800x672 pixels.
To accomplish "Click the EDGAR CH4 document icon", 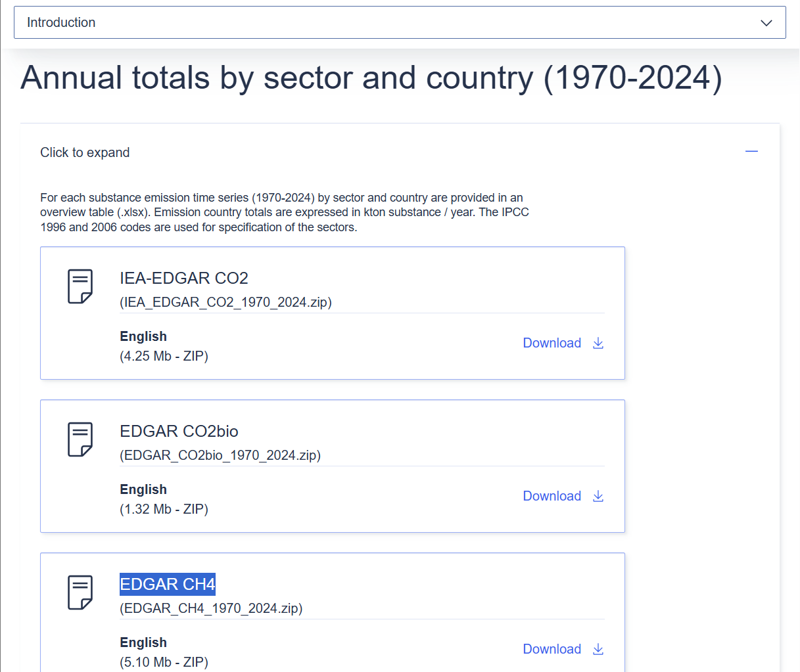I will point(80,593).
